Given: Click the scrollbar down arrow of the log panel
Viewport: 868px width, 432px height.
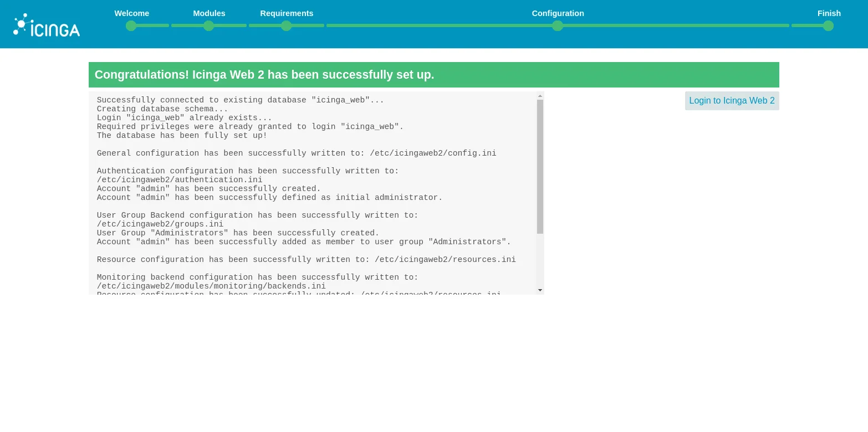Looking at the screenshot, I should [x=540, y=290].
